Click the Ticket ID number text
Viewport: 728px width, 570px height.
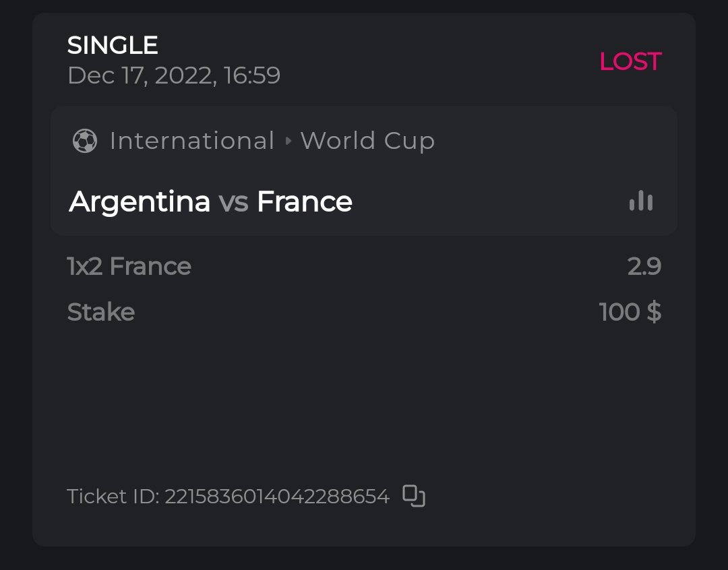point(277,497)
